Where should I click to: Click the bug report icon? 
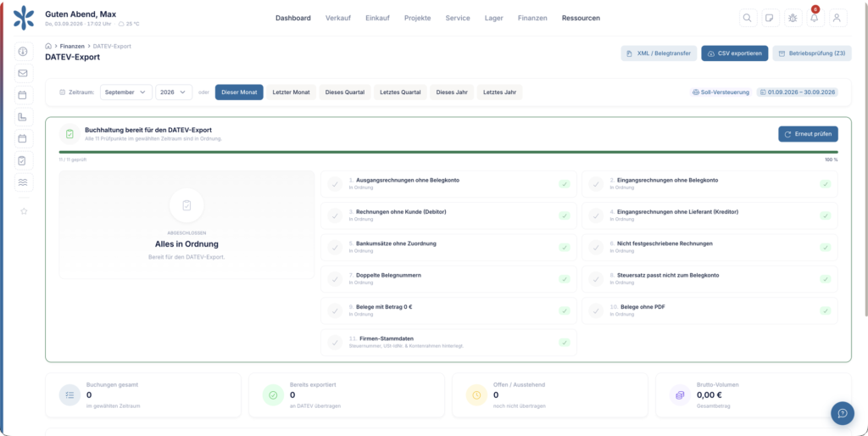tap(793, 18)
